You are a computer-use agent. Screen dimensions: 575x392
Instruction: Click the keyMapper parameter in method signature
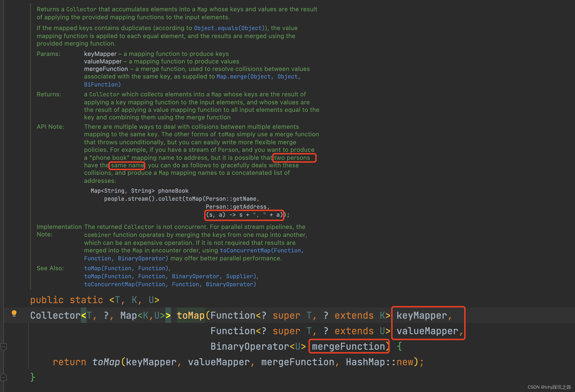(x=422, y=316)
